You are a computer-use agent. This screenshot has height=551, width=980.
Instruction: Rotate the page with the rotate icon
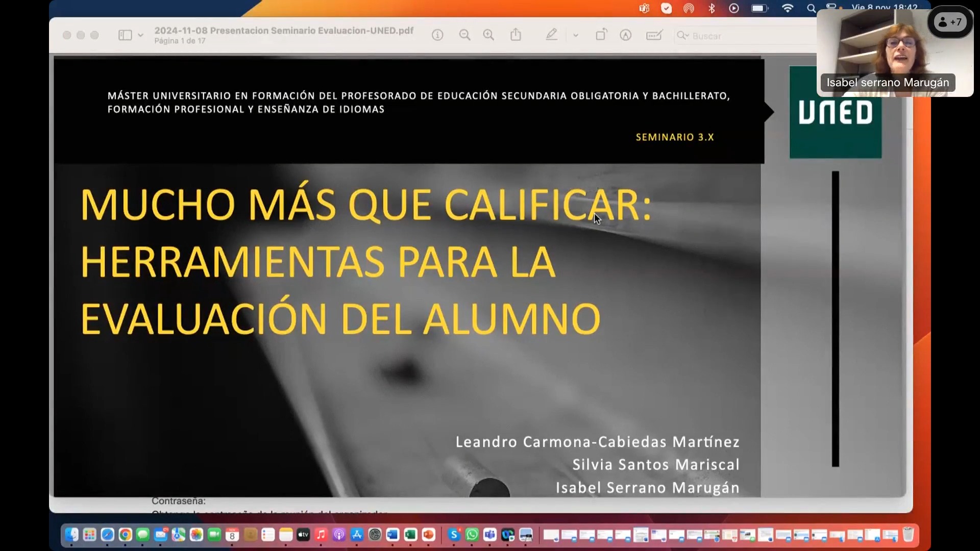point(601,35)
